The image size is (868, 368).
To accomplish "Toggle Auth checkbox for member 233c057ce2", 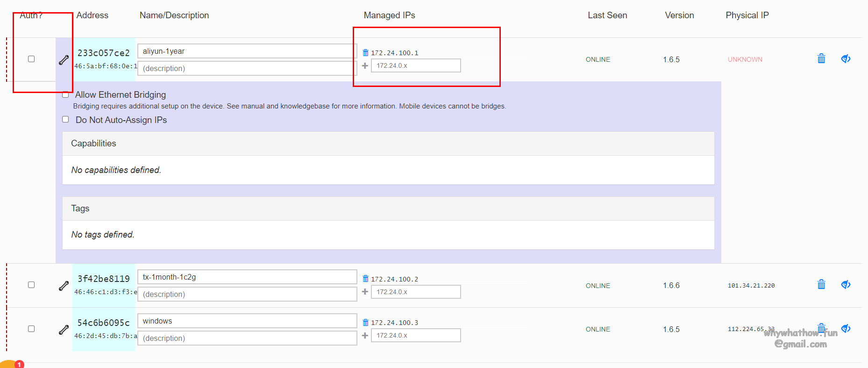I will [x=31, y=59].
